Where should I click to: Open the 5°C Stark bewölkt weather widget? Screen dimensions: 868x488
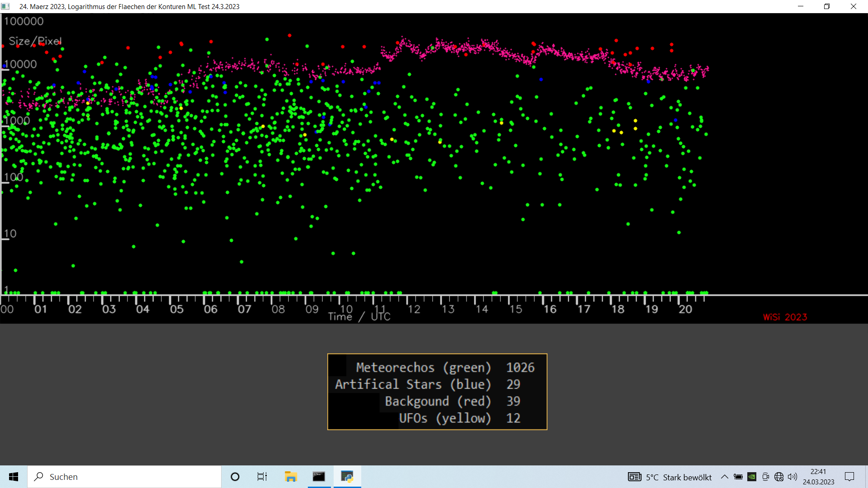click(670, 477)
